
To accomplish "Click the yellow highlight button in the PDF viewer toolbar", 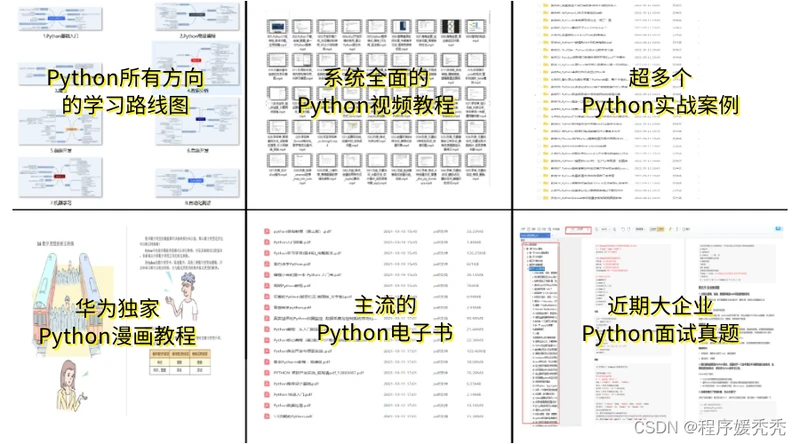I will [661, 230].
